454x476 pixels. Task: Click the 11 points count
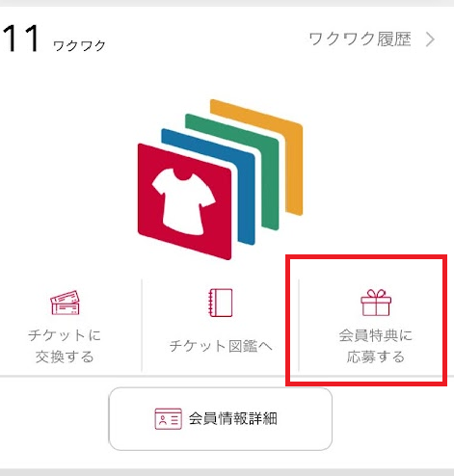(21, 39)
